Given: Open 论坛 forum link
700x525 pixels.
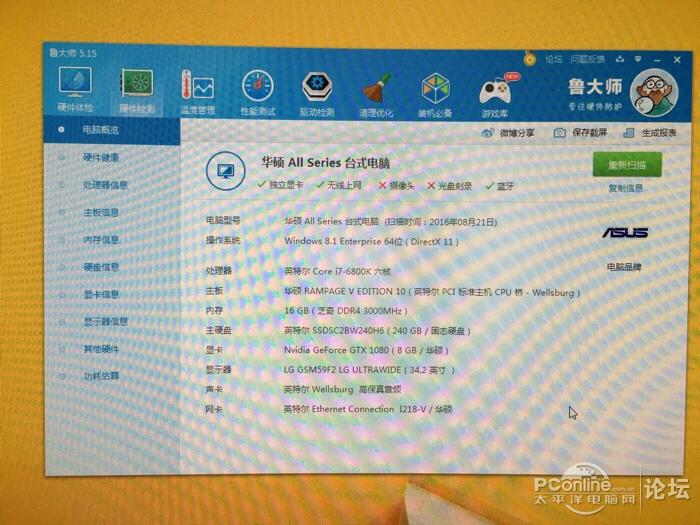Looking at the screenshot, I should pos(554,59).
